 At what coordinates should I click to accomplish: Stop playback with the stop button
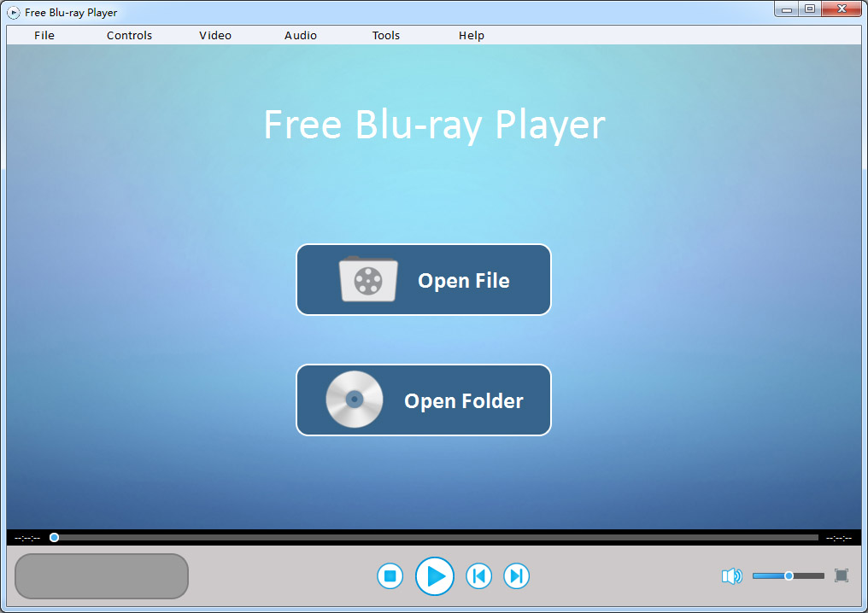390,576
